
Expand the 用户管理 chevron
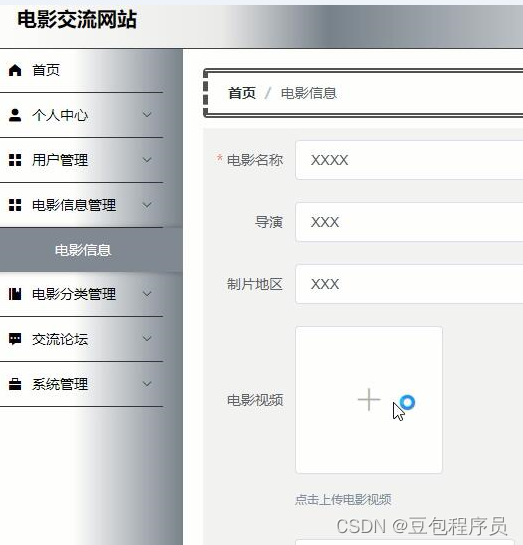click(147, 160)
